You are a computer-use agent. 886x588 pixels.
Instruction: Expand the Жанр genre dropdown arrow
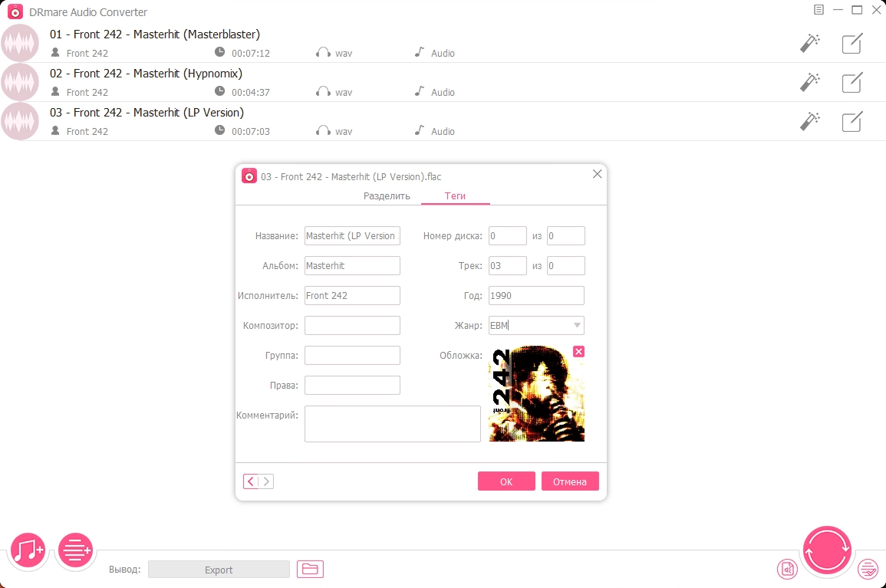577,325
